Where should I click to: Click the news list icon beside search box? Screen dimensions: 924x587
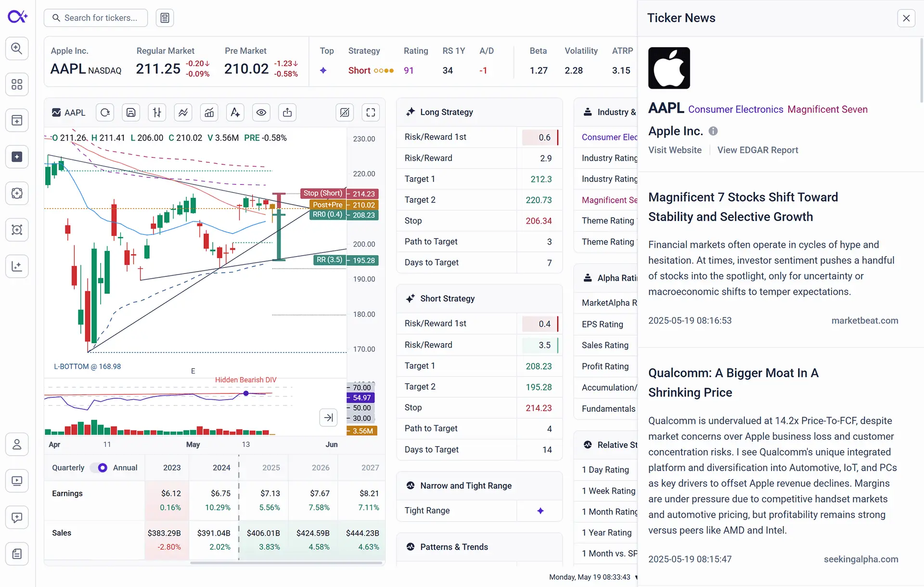165,18
